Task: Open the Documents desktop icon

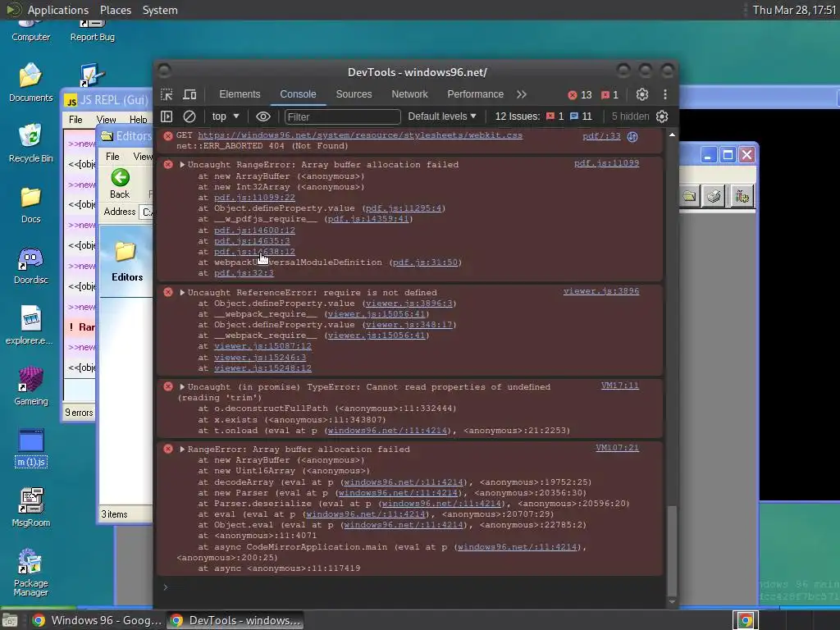Action: coord(30,82)
